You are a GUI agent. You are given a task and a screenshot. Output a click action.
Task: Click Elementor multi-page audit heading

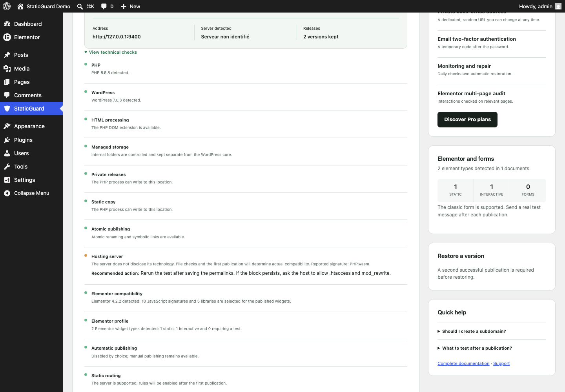[x=471, y=93]
